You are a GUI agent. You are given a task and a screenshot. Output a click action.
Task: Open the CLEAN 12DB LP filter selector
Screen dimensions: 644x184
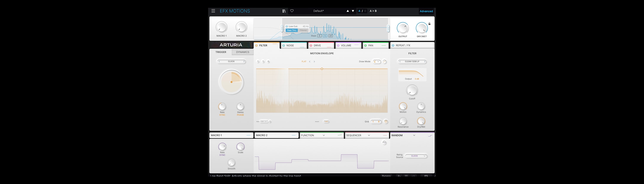coord(412,61)
